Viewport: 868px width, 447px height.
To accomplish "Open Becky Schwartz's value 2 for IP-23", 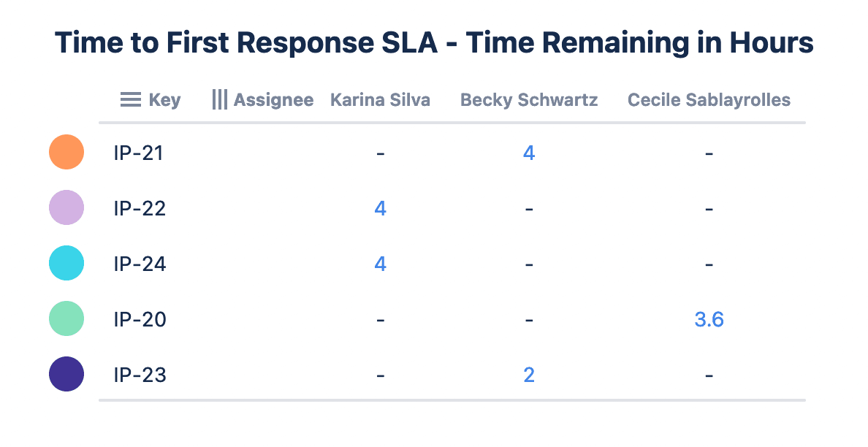I will click(529, 375).
